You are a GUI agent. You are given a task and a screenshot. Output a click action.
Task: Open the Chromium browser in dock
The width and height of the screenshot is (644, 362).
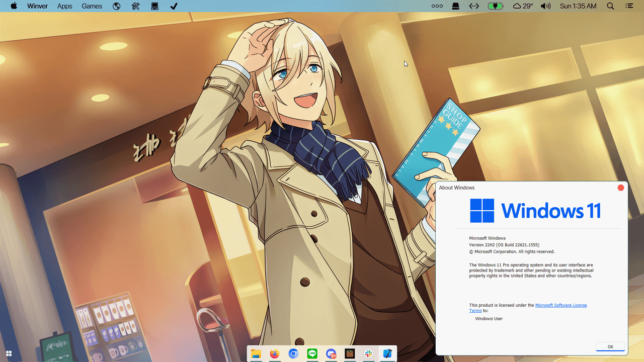coord(293,354)
